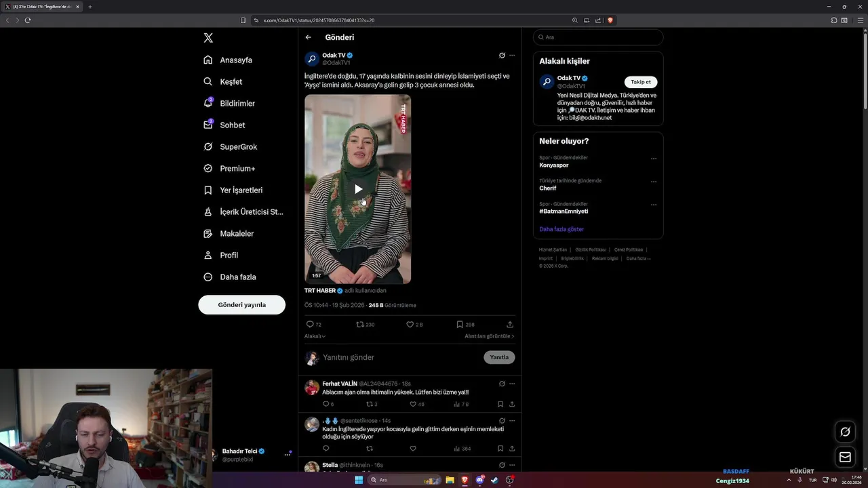Reload the page in browser
The height and width of the screenshot is (488, 868).
tap(28, 20)
